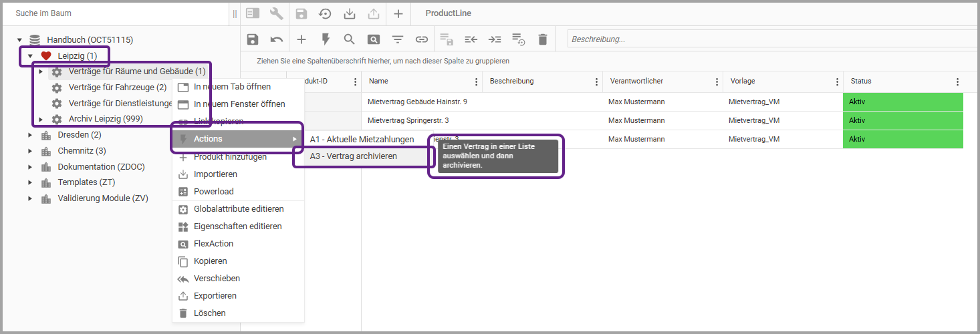Open the Status column options menu
This screenshot has height=334, width=980.
point(957,81)
